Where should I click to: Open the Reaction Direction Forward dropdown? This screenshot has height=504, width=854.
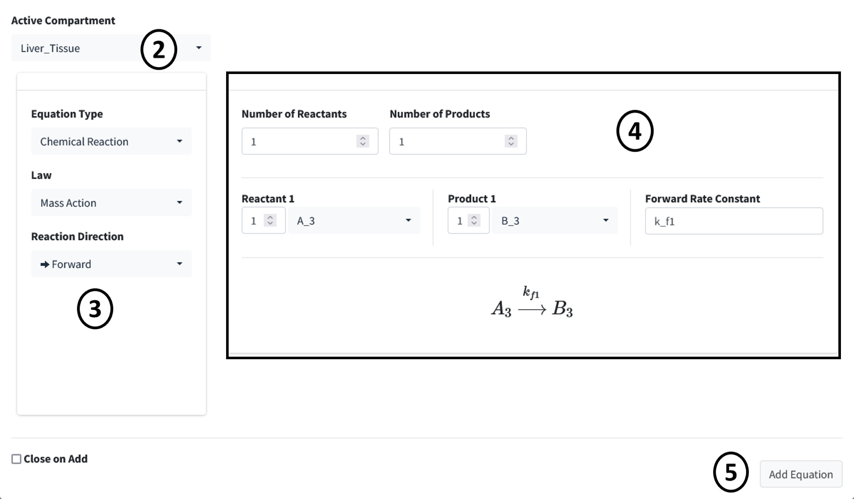tap(111, 264)
